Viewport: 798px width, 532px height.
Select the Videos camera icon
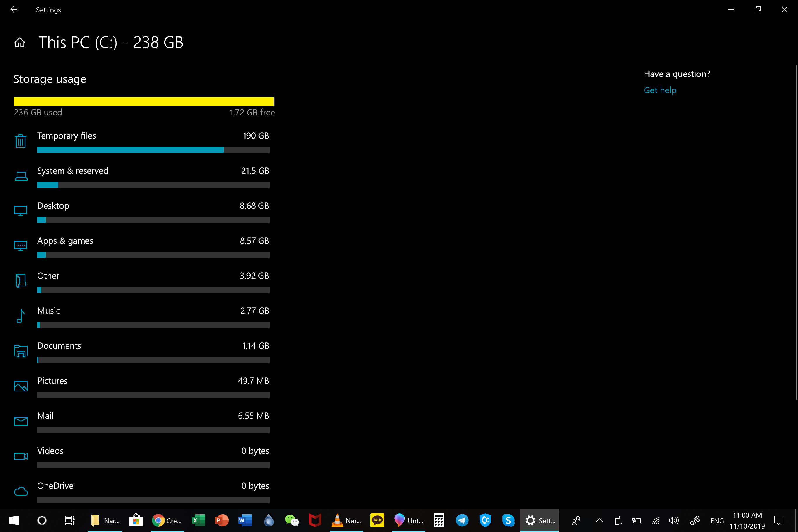coord(21,456)
